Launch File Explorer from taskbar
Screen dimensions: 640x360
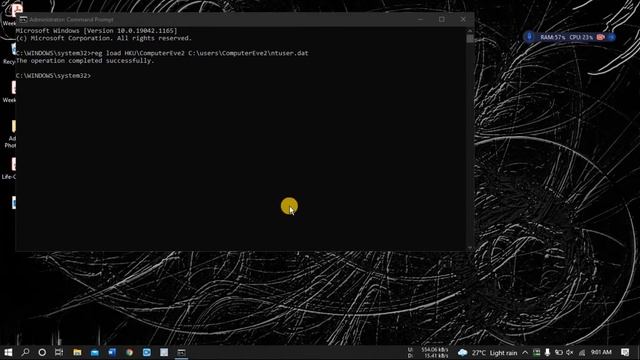[x=77, y=352]
